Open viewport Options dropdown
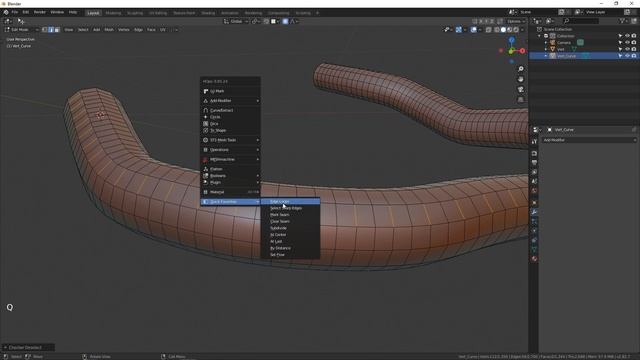Viewport: 640px width, 360px height. pyautogui.click(x=516, y=21)
